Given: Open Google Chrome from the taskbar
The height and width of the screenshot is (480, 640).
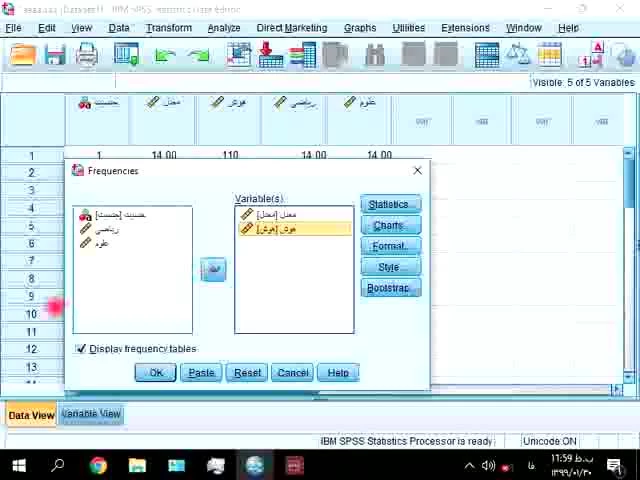Looking at the screenshot, I should [x=98, y=465].
